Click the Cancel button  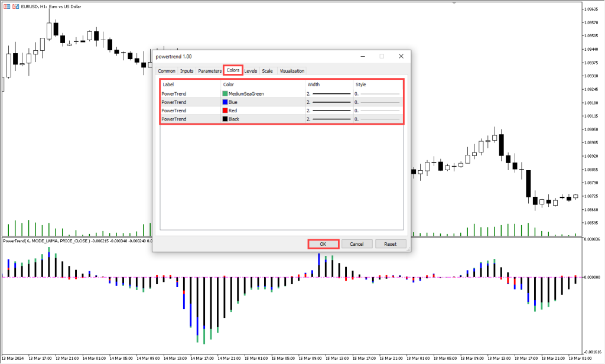click(x=356, y=244)
